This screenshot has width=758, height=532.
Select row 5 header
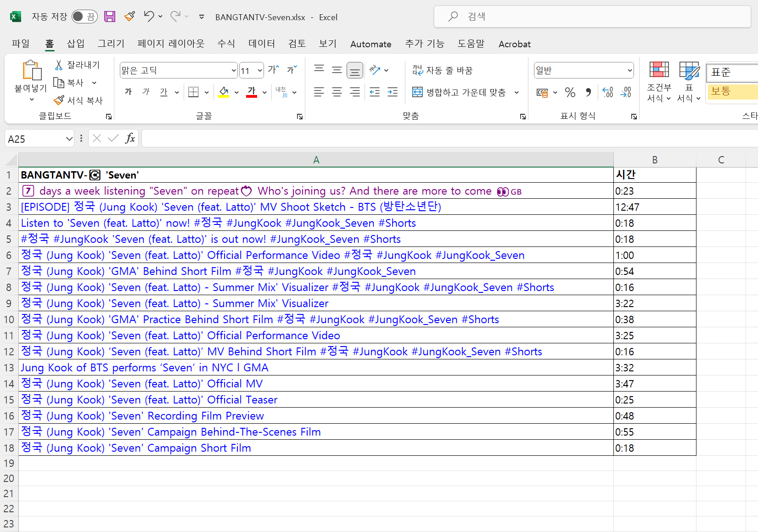point(9,239)
